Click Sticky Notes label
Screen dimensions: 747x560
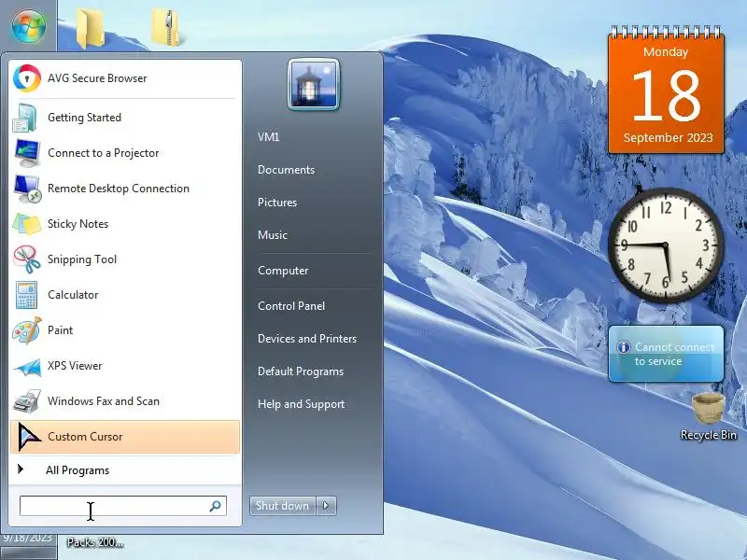click(78, 224)
